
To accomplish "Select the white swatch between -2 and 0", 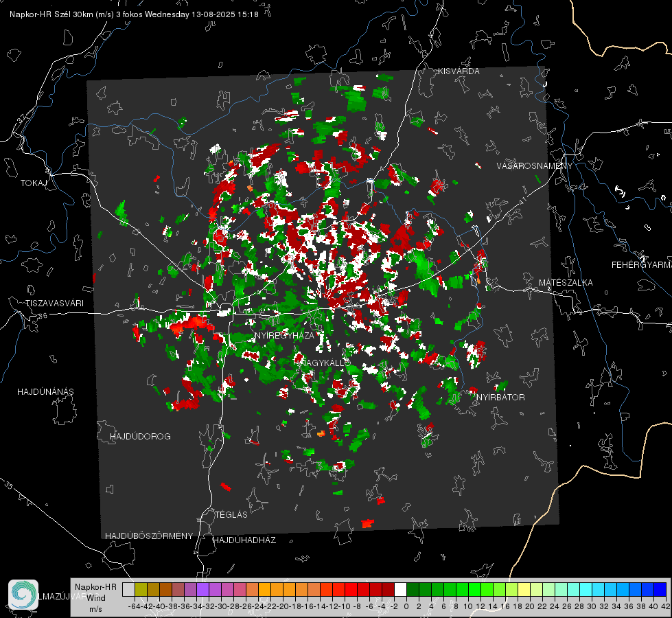I will 400,589.
